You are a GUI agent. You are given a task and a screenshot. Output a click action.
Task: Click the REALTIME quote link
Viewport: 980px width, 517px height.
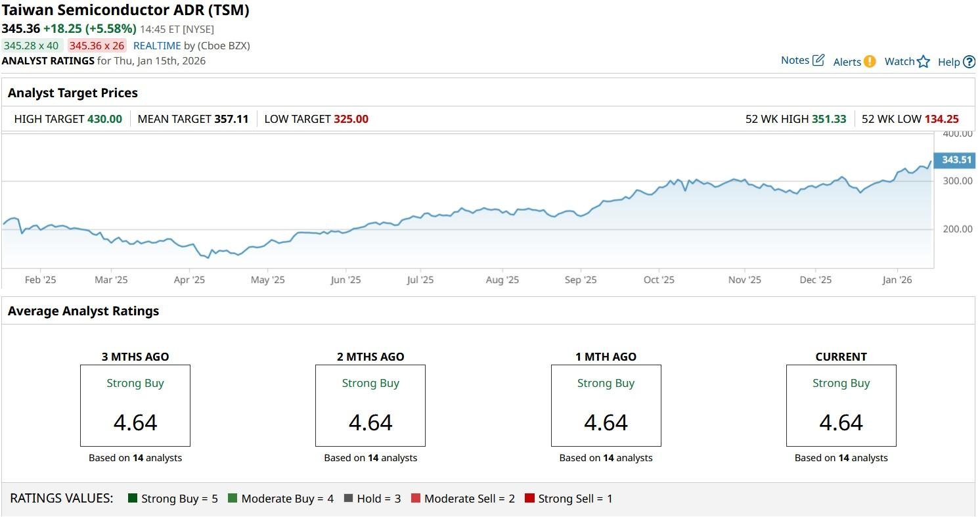(157, 45)
